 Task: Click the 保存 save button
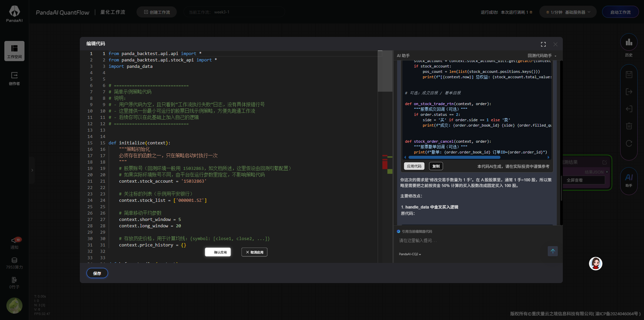(x=97, y=273)
